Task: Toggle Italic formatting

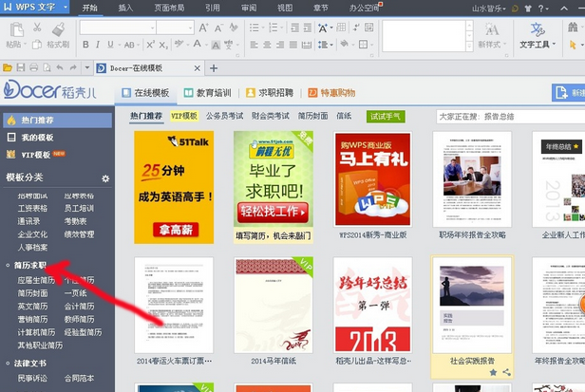Action: tap(98, 45)
